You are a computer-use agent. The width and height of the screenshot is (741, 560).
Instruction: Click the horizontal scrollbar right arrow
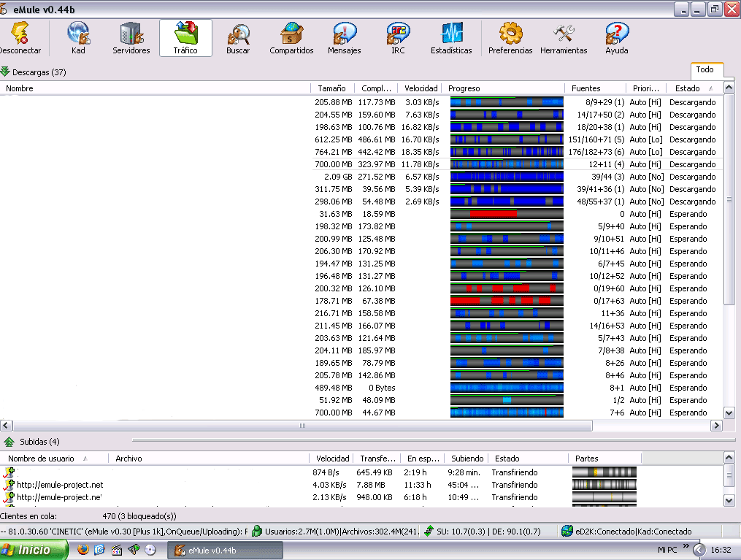[716, 426]
